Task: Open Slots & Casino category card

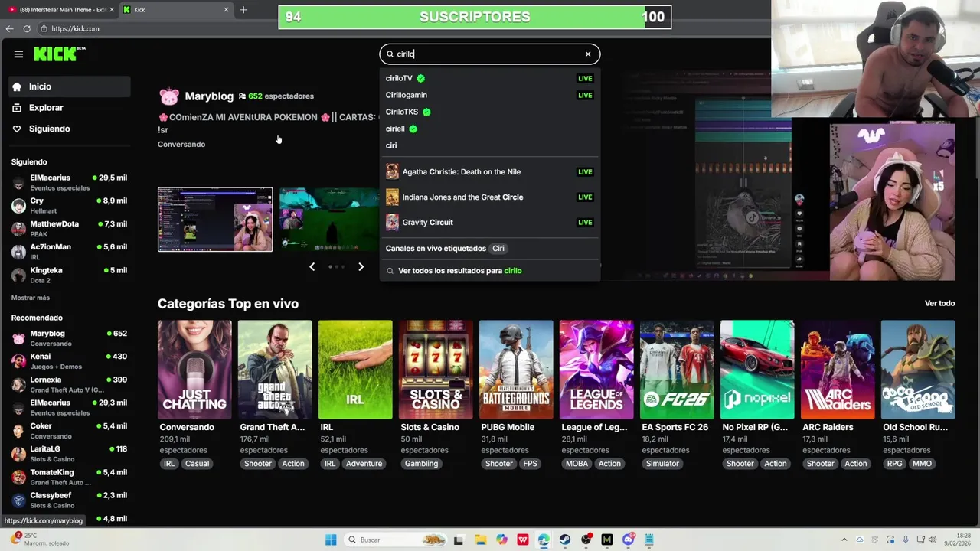Action: 436,370
